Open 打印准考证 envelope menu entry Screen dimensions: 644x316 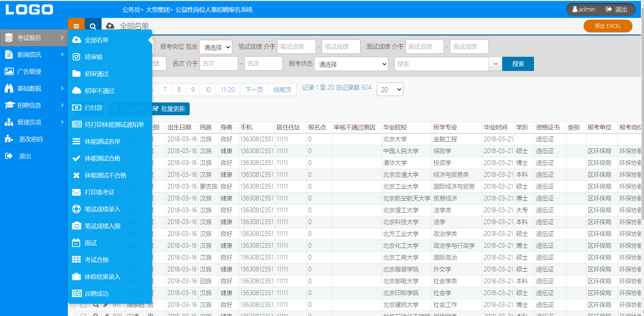click(x=99, y=192)
